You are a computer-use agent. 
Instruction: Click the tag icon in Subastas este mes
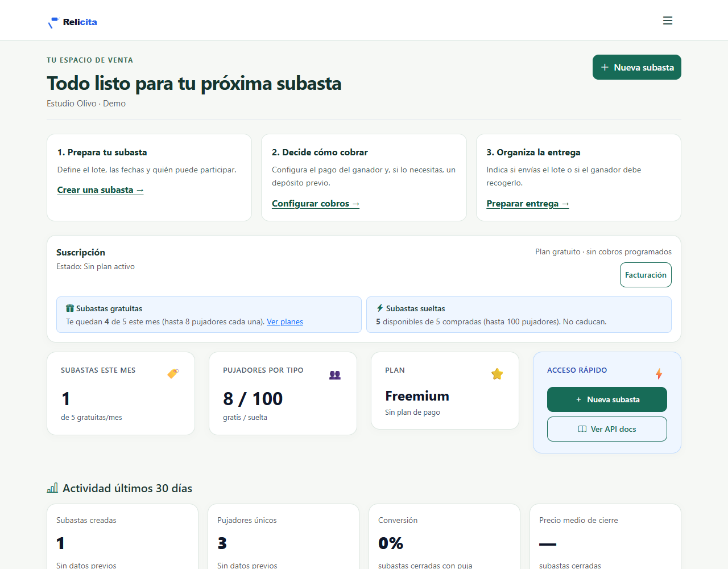[173, 373]
